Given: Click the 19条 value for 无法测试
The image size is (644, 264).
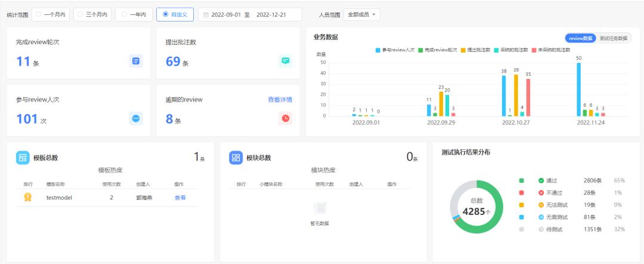Looking at the screenshot, I should [x=589, y=205].
